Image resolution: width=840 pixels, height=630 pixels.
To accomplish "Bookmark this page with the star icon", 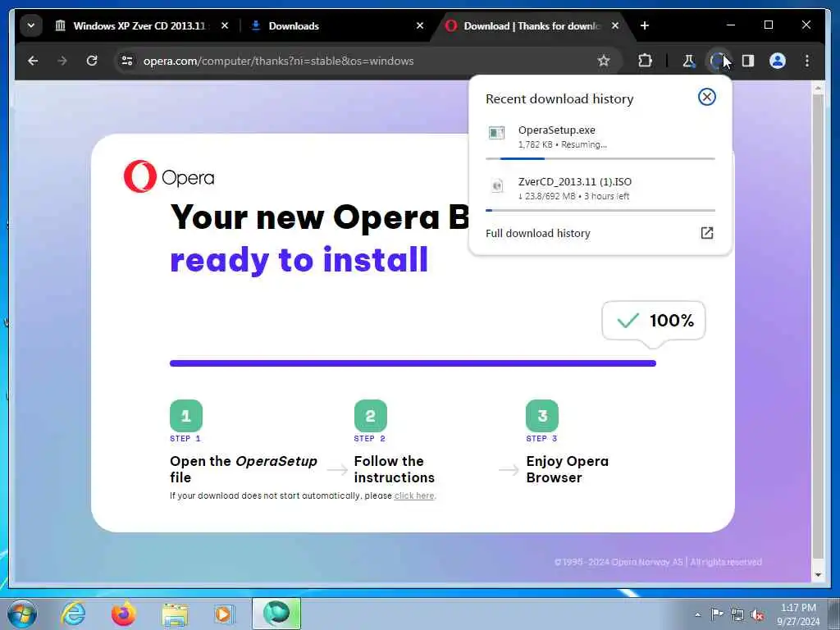I will click(604, 61).
